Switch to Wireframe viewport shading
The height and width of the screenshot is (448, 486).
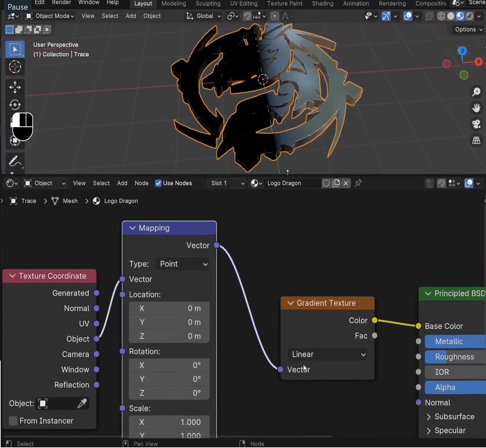click(x=441, y=16)
